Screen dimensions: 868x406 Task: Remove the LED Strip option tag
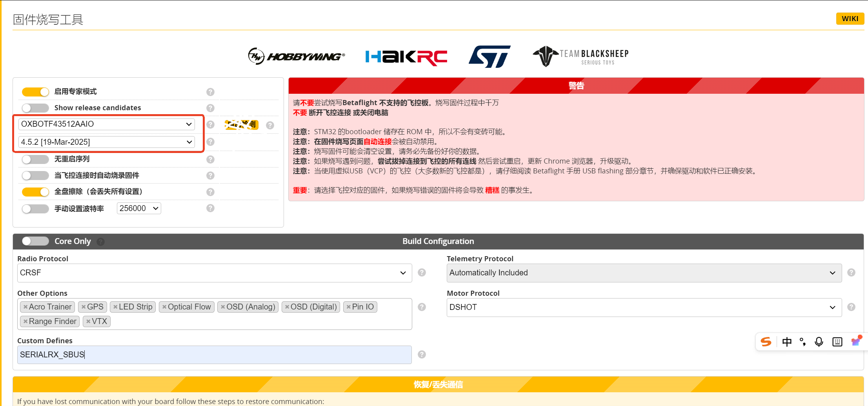(115, 307)
